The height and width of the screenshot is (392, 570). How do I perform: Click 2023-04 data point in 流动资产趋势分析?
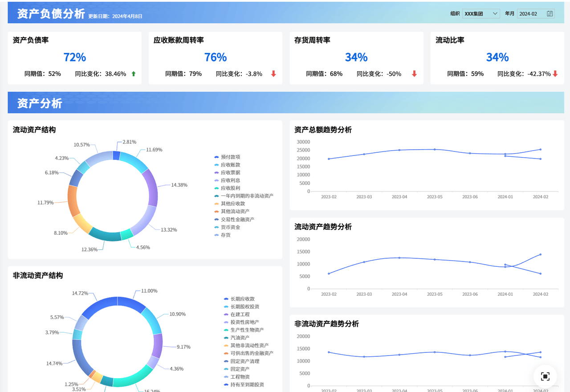pos(399,258)
